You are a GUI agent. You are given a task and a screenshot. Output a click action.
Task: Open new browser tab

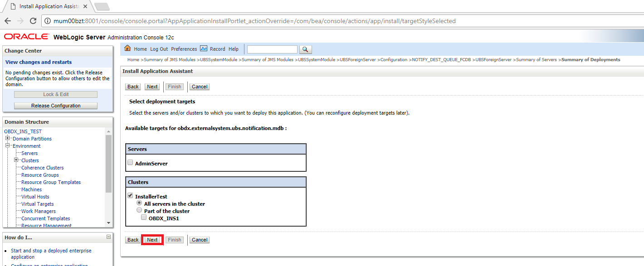(x=102, y=6)
